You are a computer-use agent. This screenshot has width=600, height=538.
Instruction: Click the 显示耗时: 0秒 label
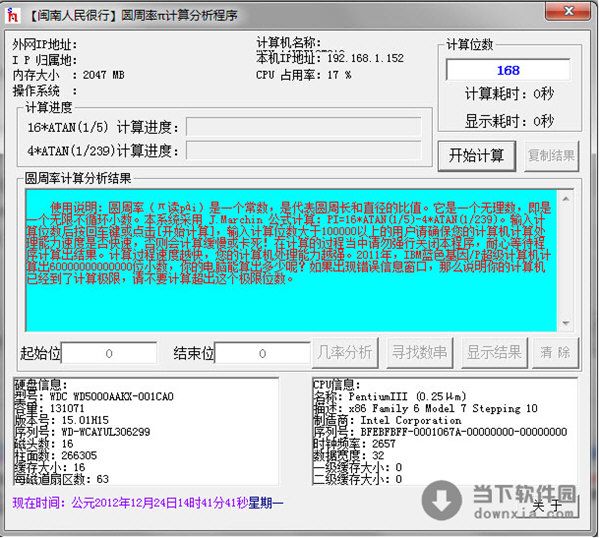509,121
